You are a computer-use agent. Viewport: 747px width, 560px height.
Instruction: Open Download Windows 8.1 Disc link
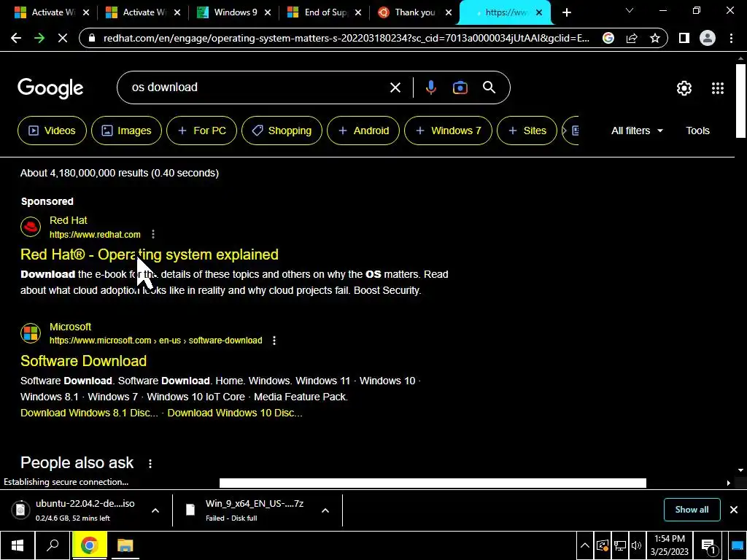89,413
